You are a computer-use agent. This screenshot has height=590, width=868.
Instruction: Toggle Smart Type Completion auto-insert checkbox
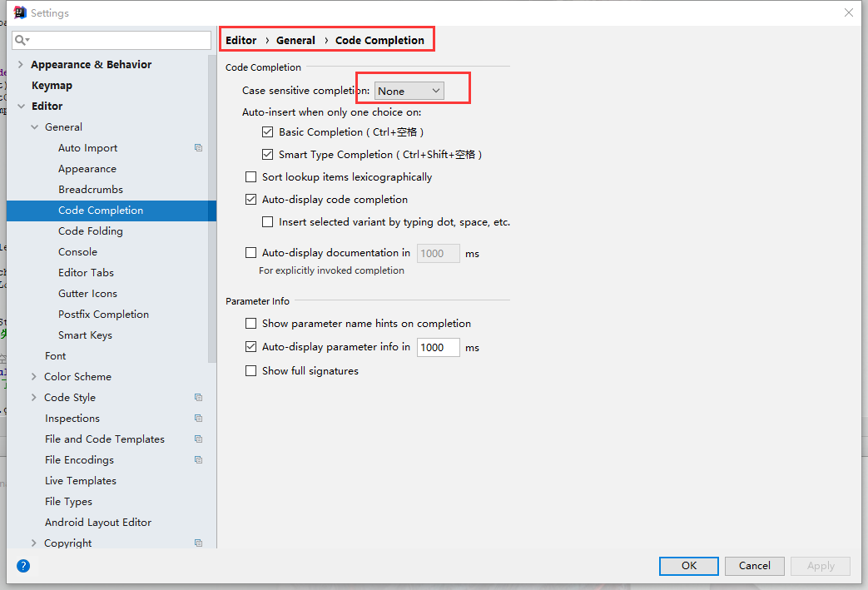tap(267, 155)
